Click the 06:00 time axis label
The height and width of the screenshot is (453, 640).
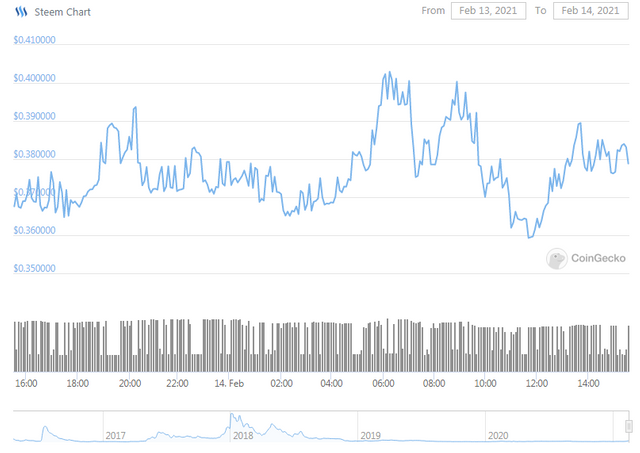coord(383,384)
